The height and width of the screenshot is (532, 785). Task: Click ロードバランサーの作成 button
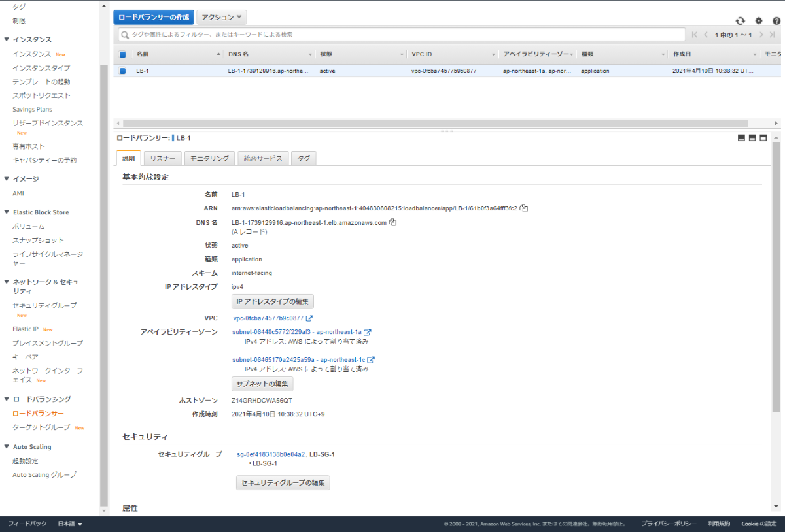click(x=154, y=17)
